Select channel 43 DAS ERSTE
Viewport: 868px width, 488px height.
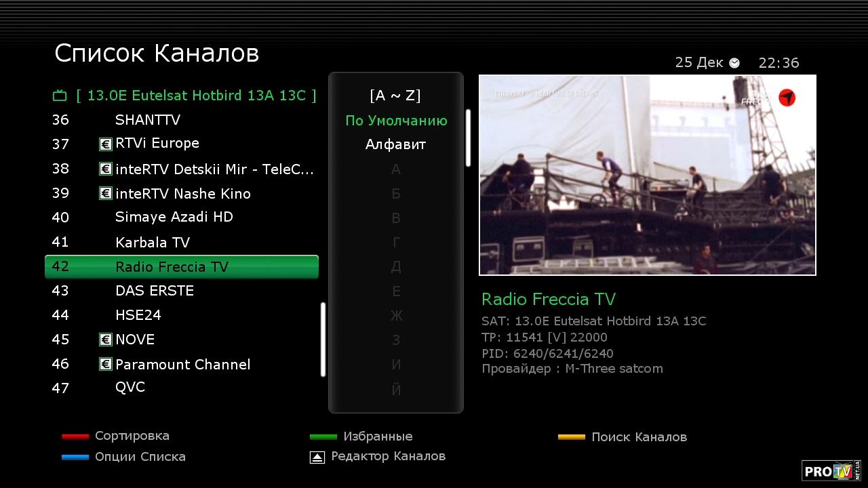(x=182, y=291)
